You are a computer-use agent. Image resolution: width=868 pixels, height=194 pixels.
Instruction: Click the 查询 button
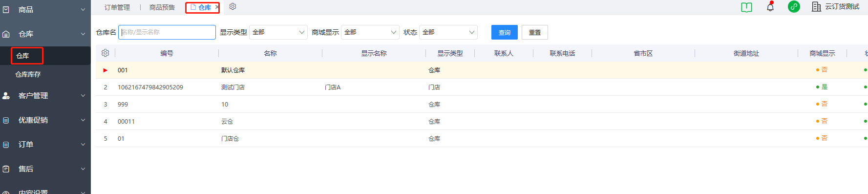(505, 32)
